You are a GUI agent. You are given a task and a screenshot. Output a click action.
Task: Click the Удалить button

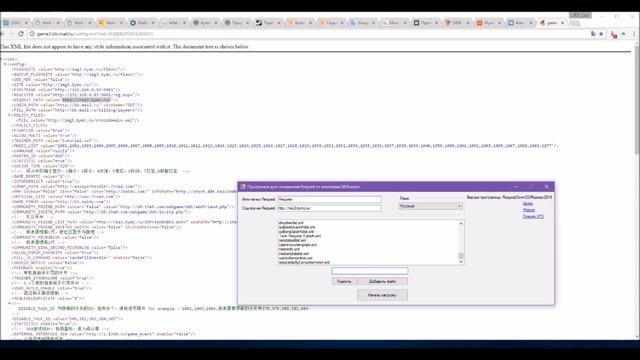(344, 281)
